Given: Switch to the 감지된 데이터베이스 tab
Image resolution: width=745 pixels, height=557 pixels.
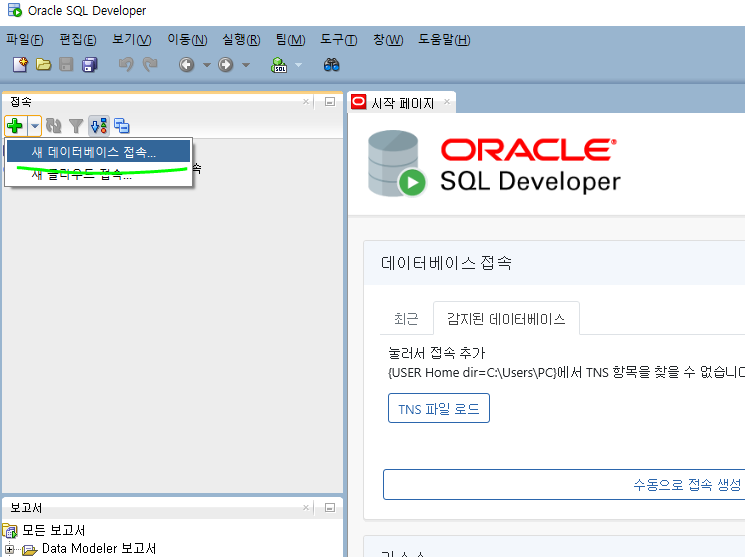Looking at the screenshot, I should 506,318.
